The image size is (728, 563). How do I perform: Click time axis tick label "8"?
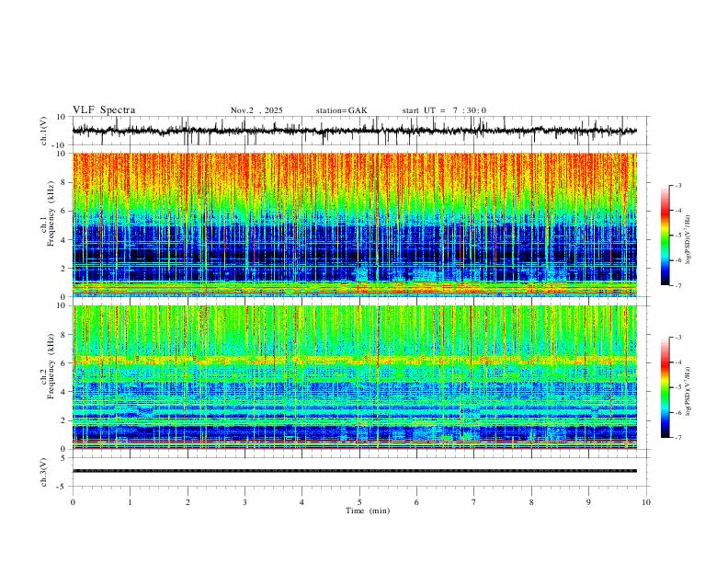[x=531, y=502]
